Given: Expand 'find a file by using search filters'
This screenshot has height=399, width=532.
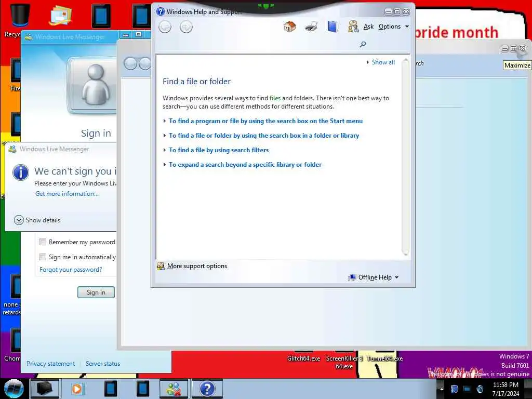Looking at the screenshot, I should [219, 150].
